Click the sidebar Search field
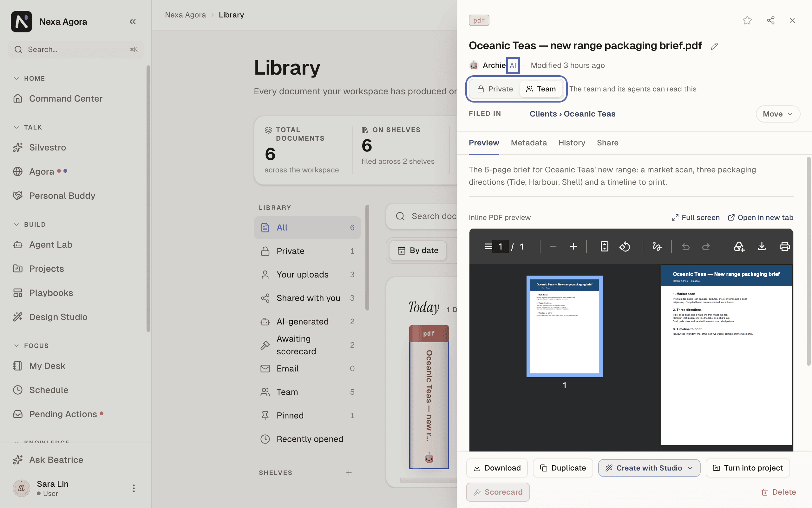Screen dimensions: 812x508 point(76,50)
